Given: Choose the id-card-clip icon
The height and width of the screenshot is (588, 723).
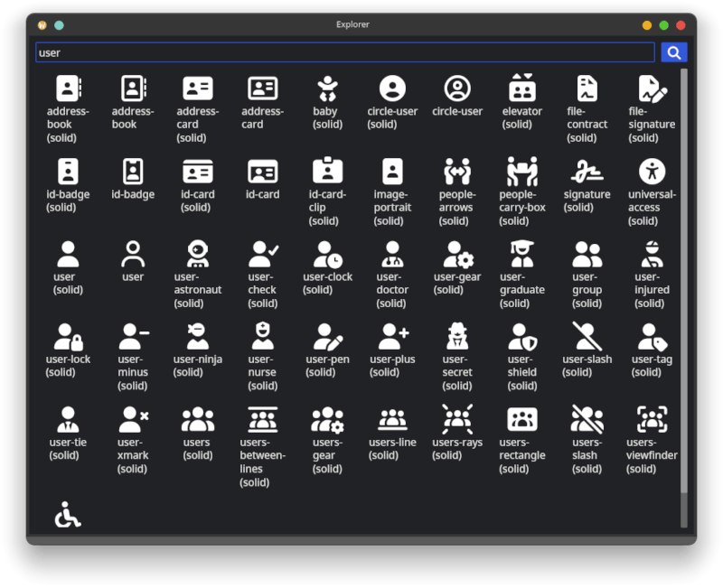Looking at the screenshot, I should click(x=327, y=172).
